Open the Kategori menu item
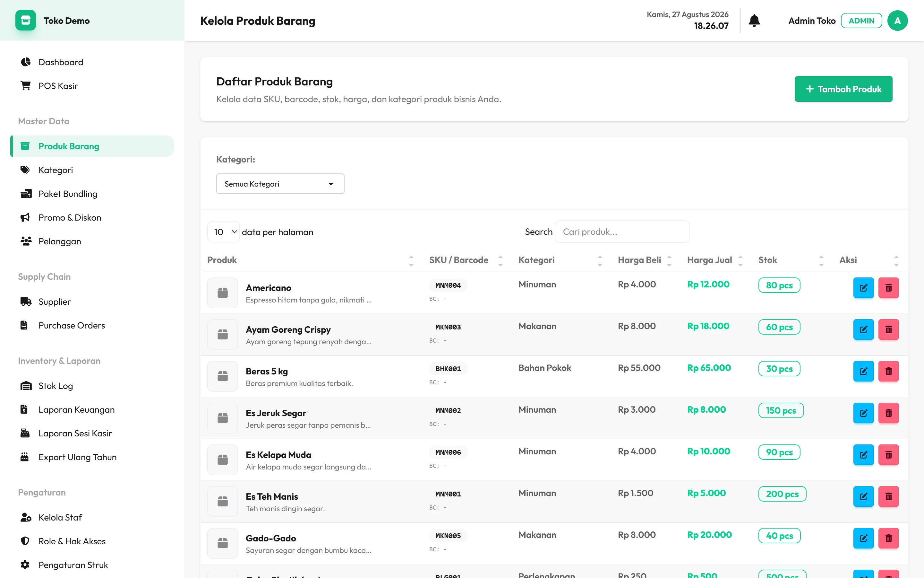Viewport: 924px width, 578px height. [x=92, y=170]
